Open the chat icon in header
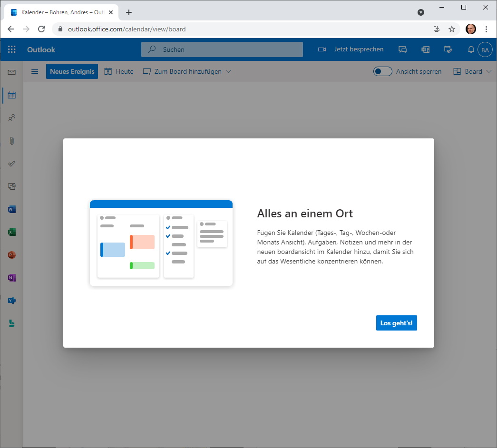The image size is (497, 448). coord(402,49)
